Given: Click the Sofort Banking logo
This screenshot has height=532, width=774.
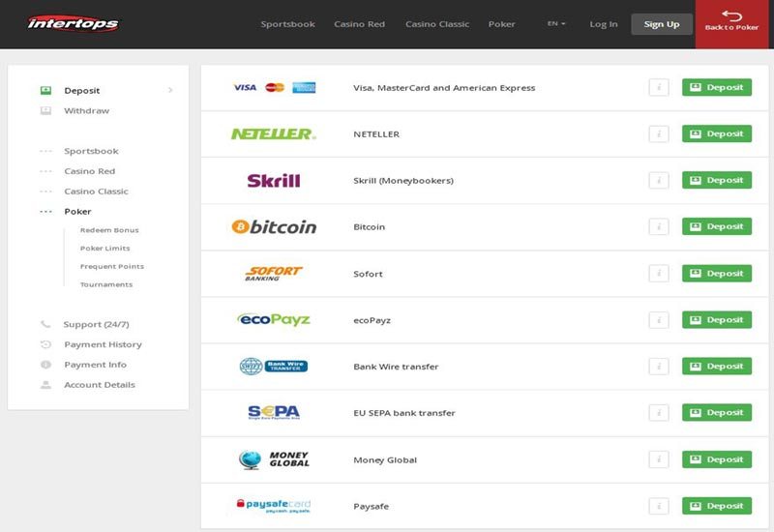Looking at the screenshot, I should click(274, 274).
